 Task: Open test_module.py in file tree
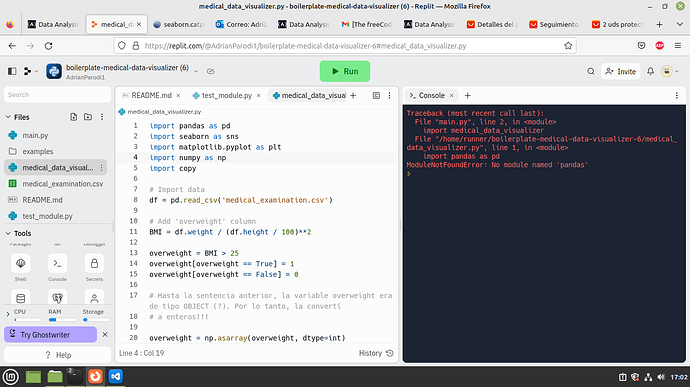pos(48,216)
